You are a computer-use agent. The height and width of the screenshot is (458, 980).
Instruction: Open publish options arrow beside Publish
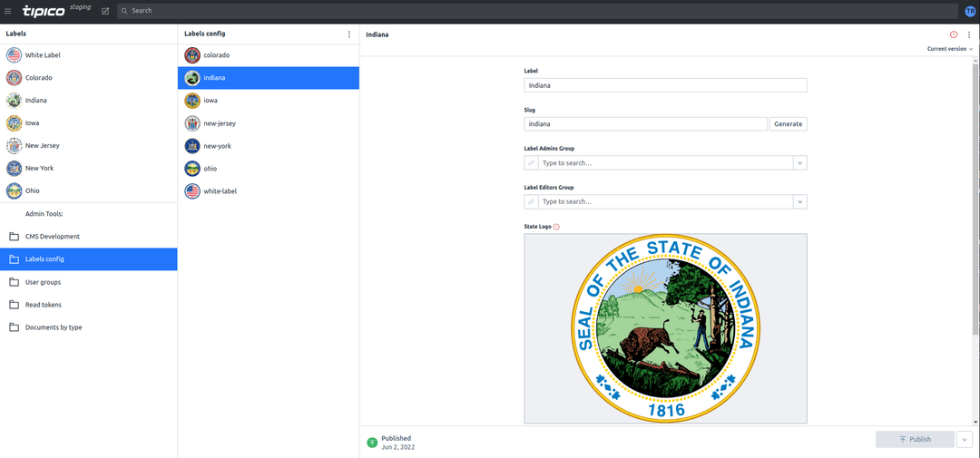point(965,439)
